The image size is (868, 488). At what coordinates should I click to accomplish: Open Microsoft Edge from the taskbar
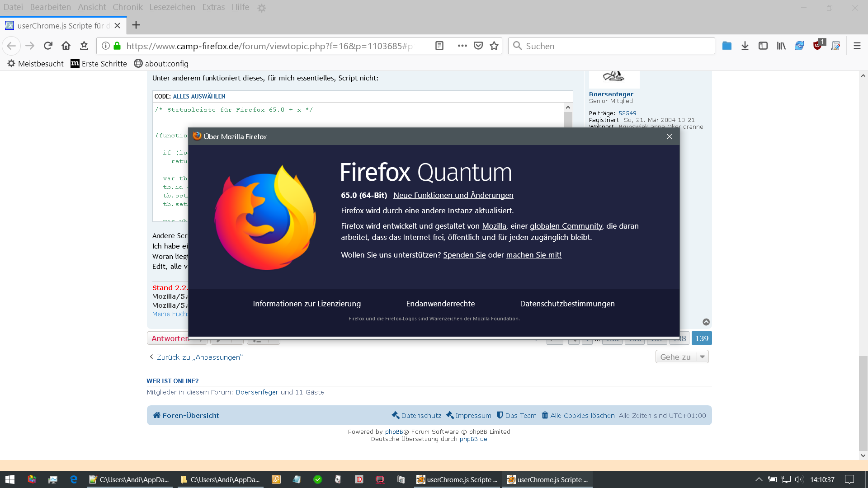click(x=74, y=479)
